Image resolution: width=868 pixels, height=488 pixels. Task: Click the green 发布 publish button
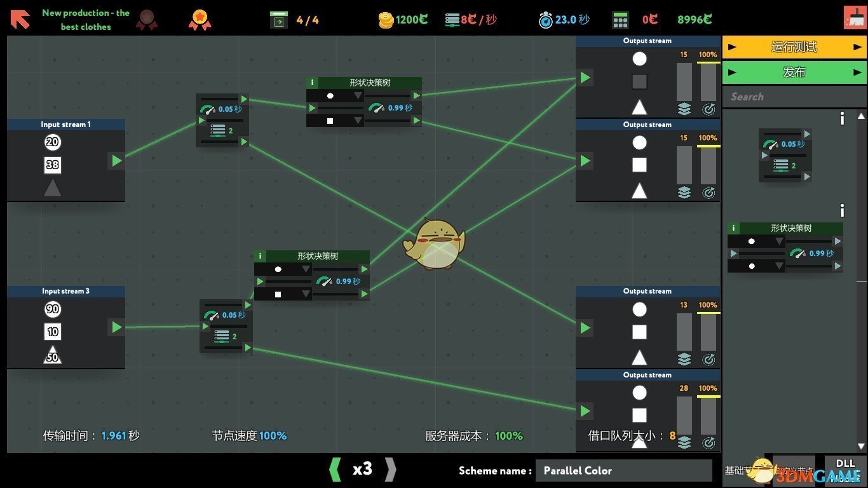(794, 72)
